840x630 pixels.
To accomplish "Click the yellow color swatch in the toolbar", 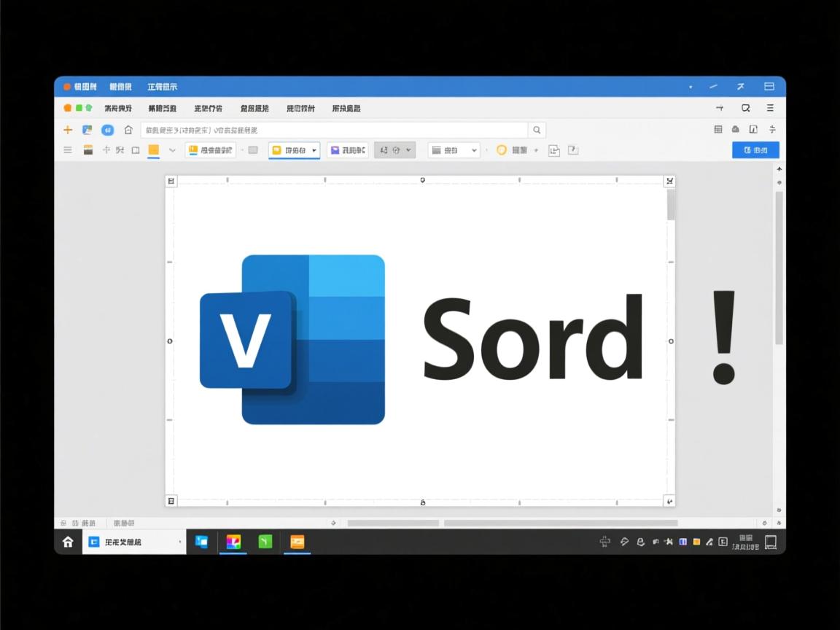I will pos(153,150).
